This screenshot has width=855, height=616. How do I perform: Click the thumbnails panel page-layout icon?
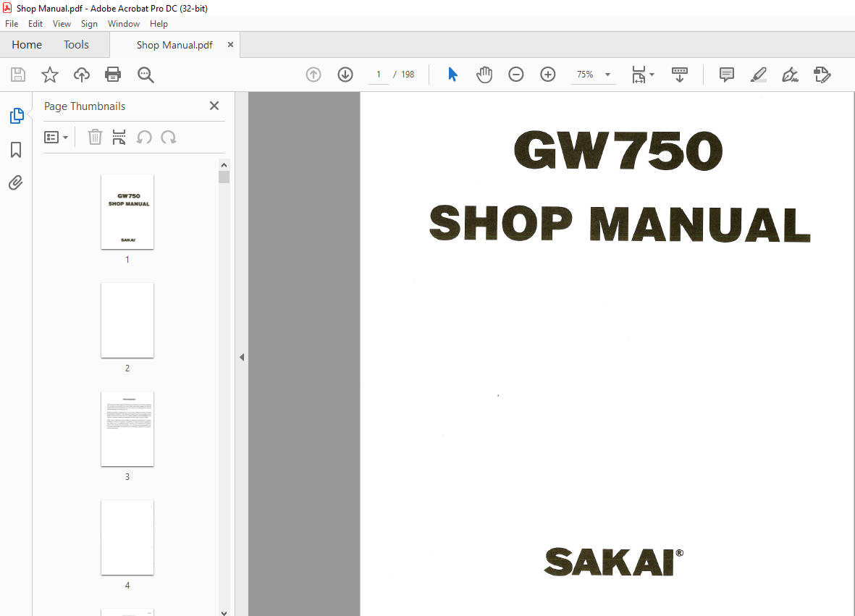[x=119, y=138]
